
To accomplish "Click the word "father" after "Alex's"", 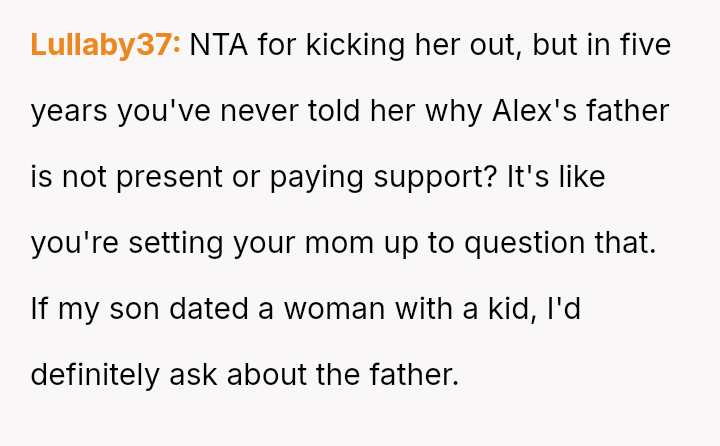I will pos(628,112).
